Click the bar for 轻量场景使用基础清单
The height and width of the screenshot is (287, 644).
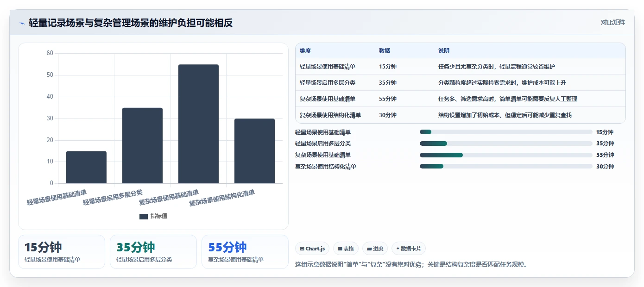(x=86, y=167)
